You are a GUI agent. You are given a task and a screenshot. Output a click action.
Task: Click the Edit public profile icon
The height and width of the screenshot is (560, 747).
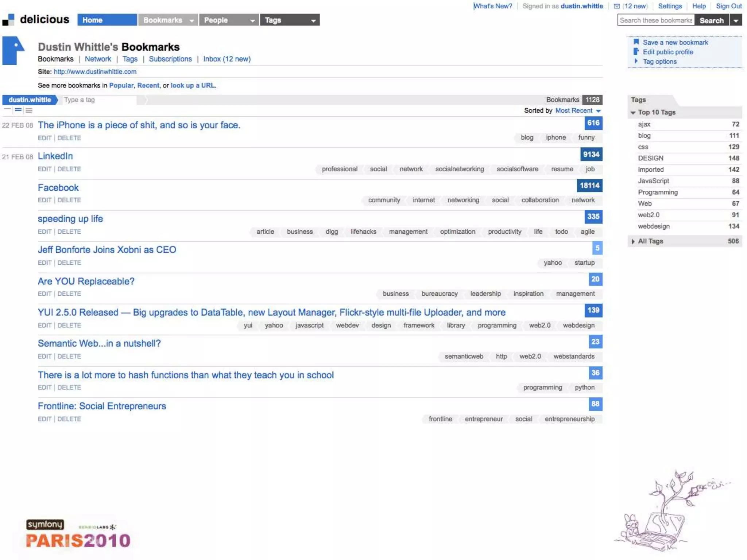[x=636, y=51]
